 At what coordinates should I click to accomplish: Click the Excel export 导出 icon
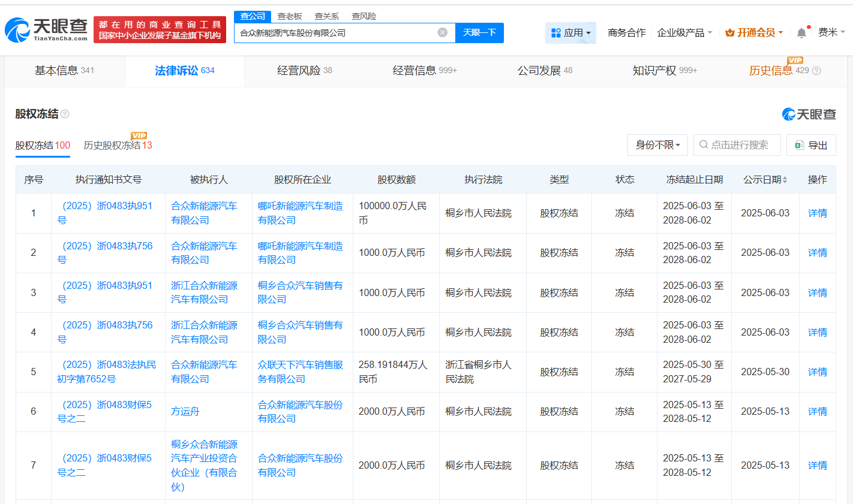click(x=799, y=145)
